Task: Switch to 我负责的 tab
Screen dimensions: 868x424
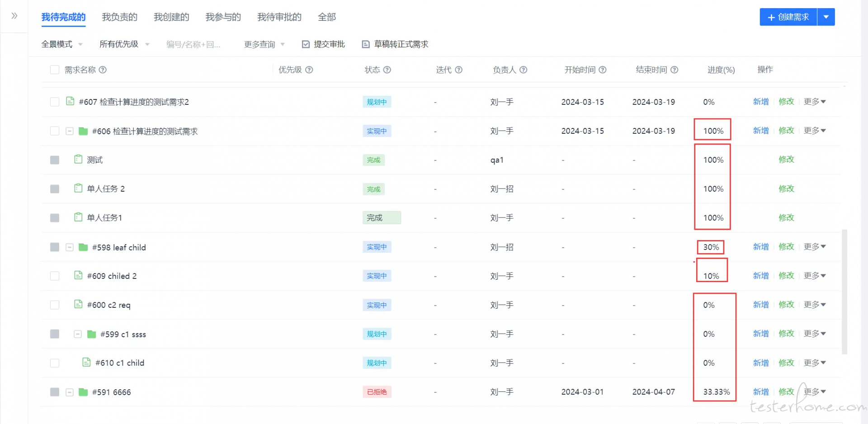Action: (120, 17)
